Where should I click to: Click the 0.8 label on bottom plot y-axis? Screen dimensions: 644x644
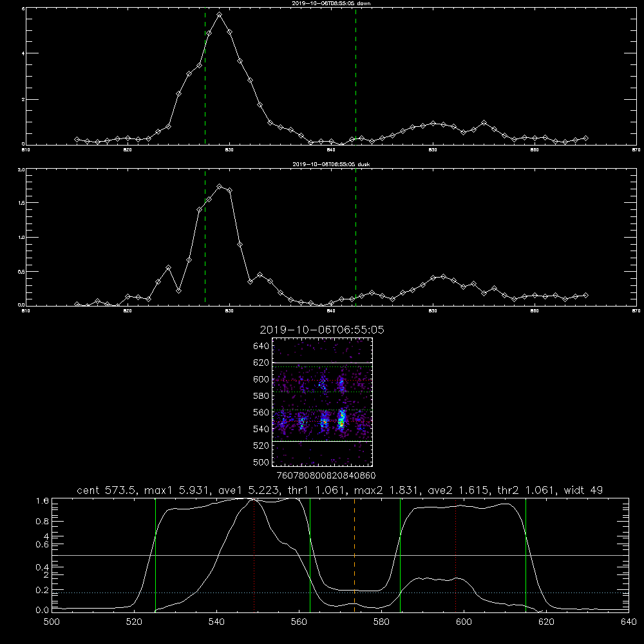click(43, 522)
